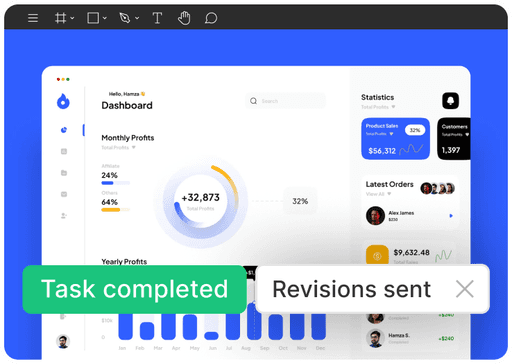The height and width of the screenshot is (364, 512).
Task: Expand the Frame tool dropdown arrow
Action: (72, 18)
